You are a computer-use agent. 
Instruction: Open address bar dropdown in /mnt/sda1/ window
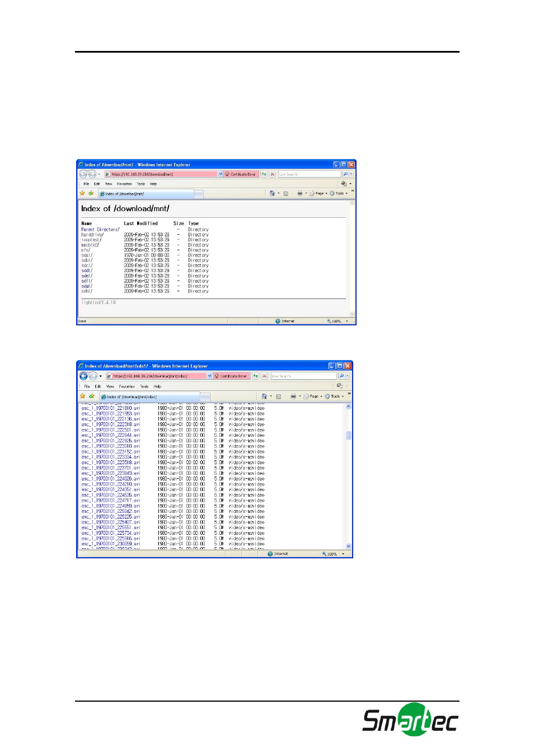click(210, 376)
